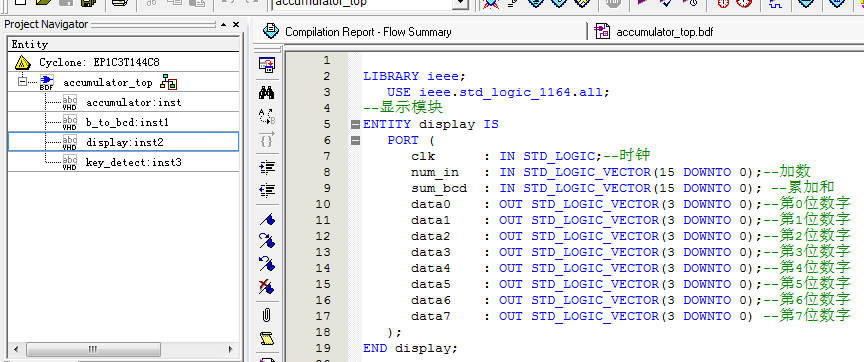Click the 'data6' port name

coord(431,300)
